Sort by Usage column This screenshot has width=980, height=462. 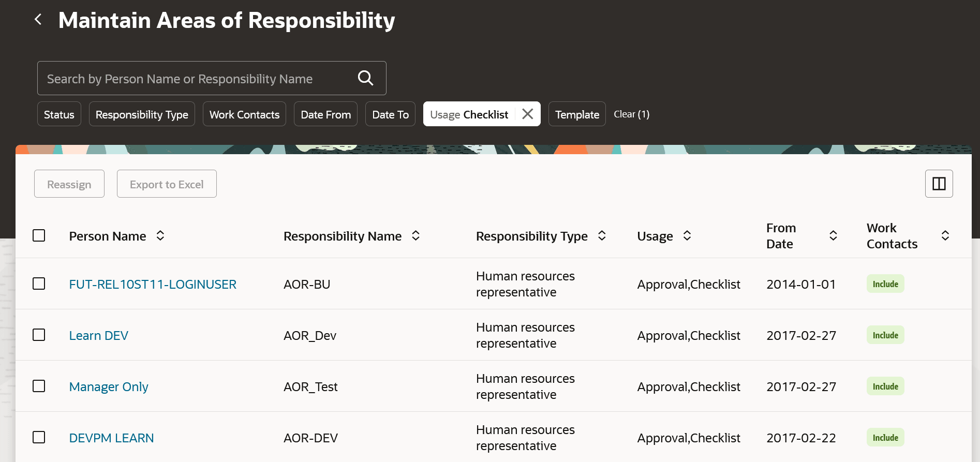coord(687,236)
